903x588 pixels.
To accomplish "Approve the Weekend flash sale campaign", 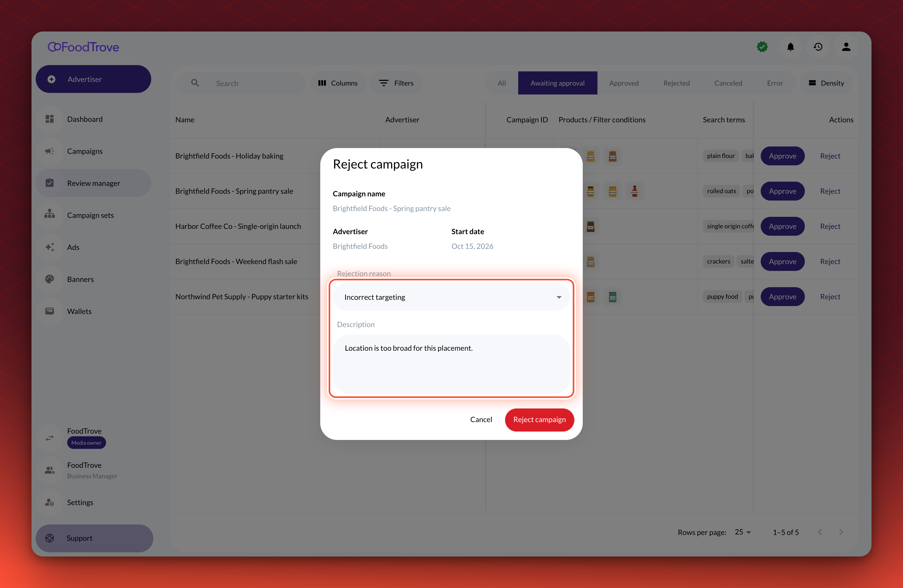I will click(x=782, y=261).
